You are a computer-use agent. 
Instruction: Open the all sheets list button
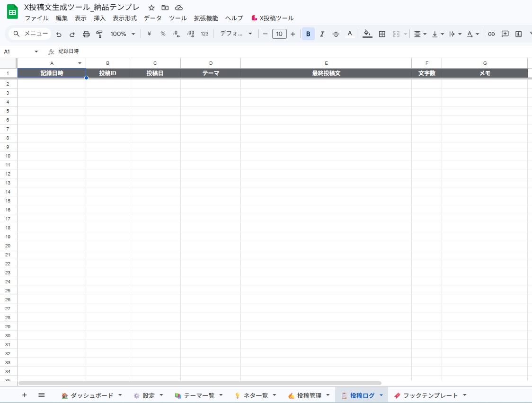(41, 395)
